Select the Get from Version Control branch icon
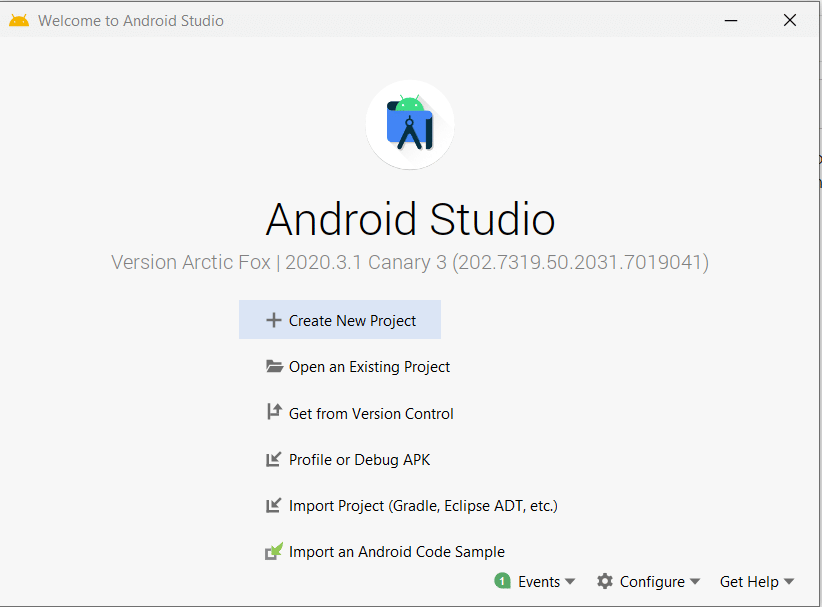Image resolution: width=822 pixels, height=607 pixels. click(x=273, y=413)
